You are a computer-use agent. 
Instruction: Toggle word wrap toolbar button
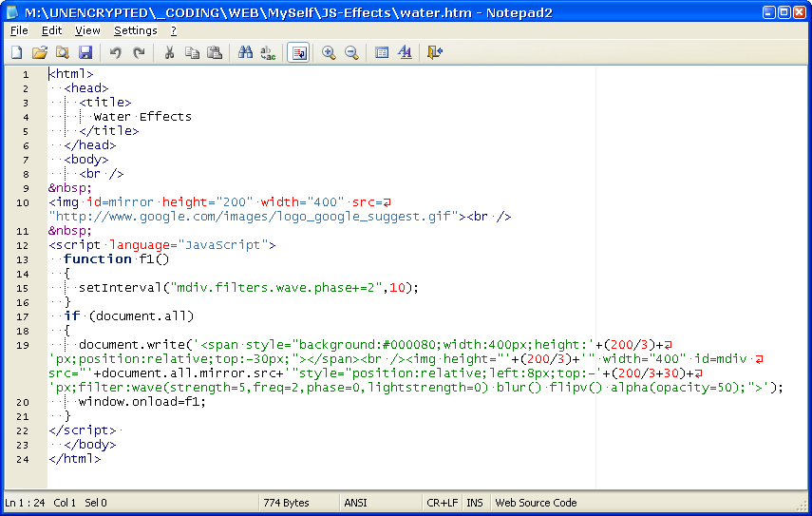coord(298,52)
